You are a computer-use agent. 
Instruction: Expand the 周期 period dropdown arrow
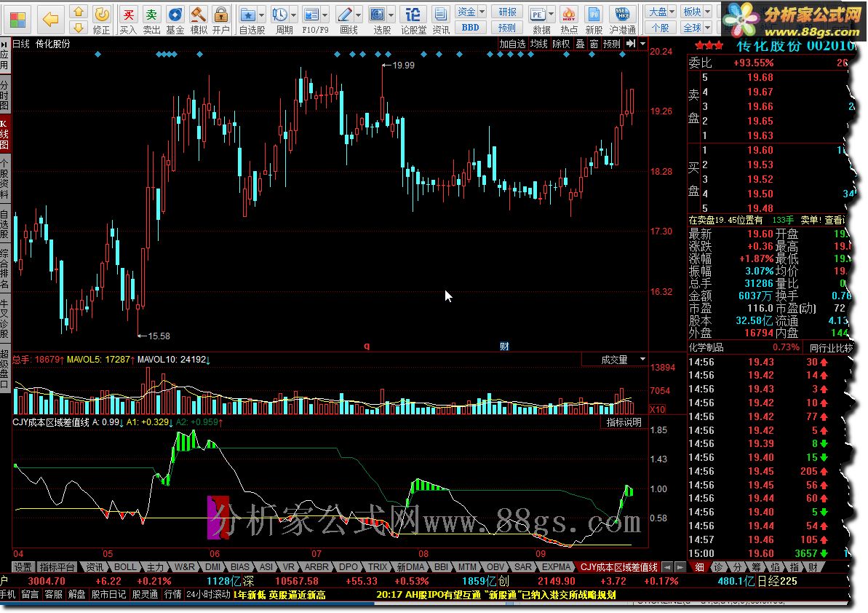[x=293, y=15]
